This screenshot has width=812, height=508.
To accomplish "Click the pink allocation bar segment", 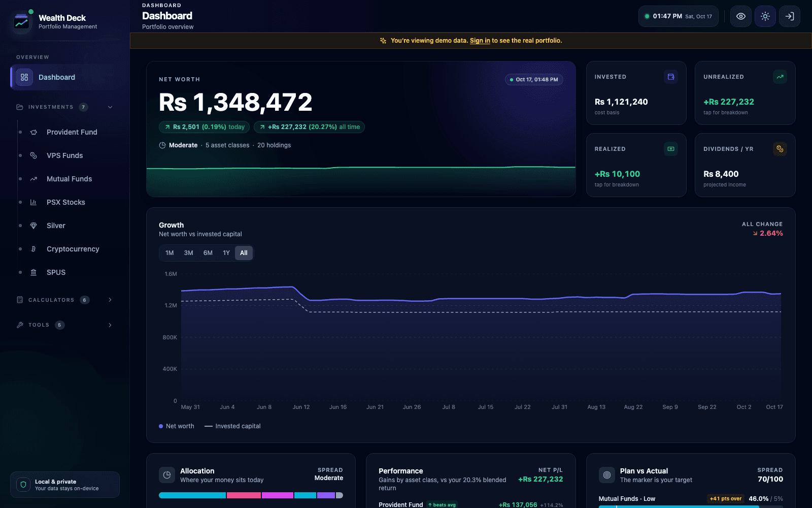I will tap(244, 495).
